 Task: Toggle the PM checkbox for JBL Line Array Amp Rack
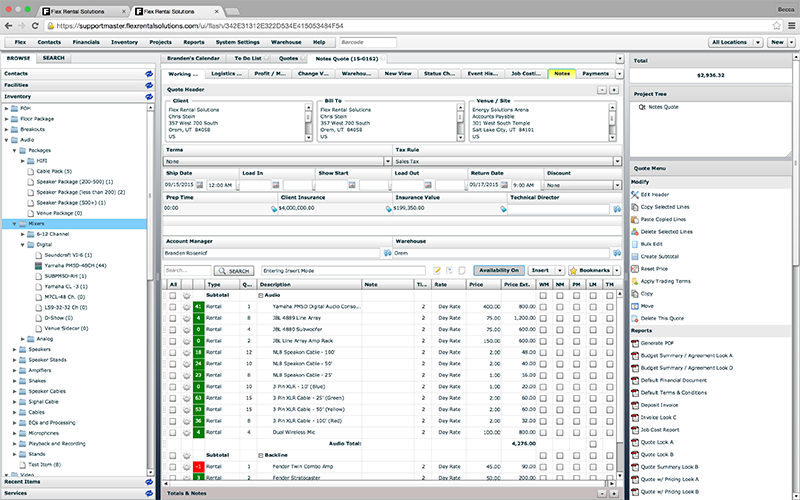tap(577, 341)
